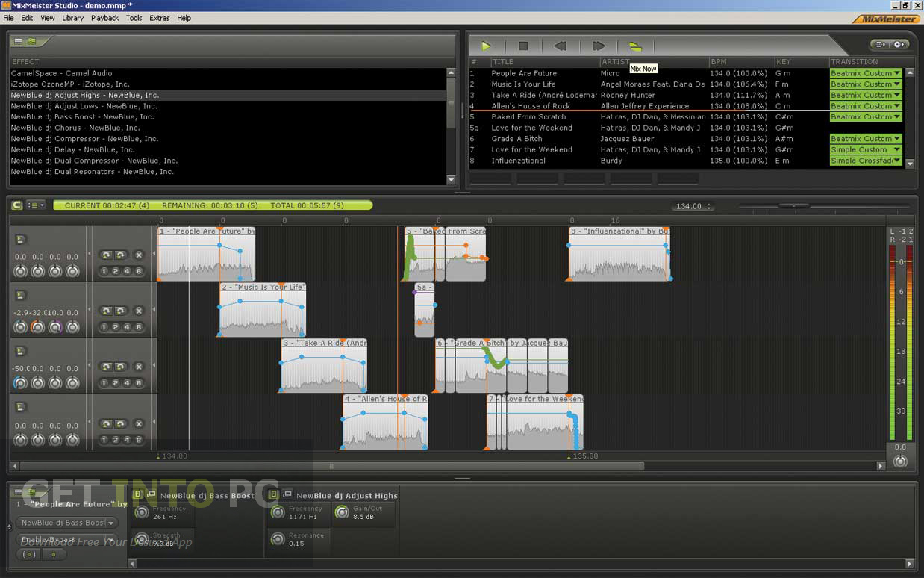Click the X icon on track 2
This screenshot has height=578, width=924.
click(x=139, y=311)
